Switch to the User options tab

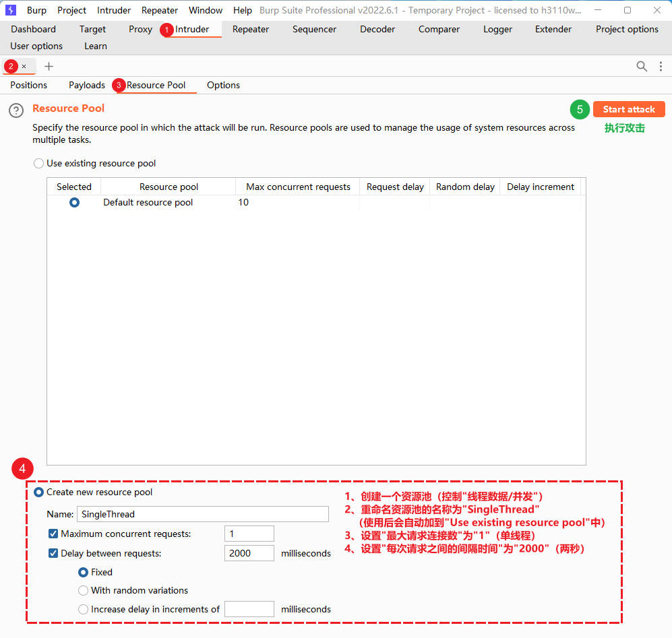(x=36, y=46)
